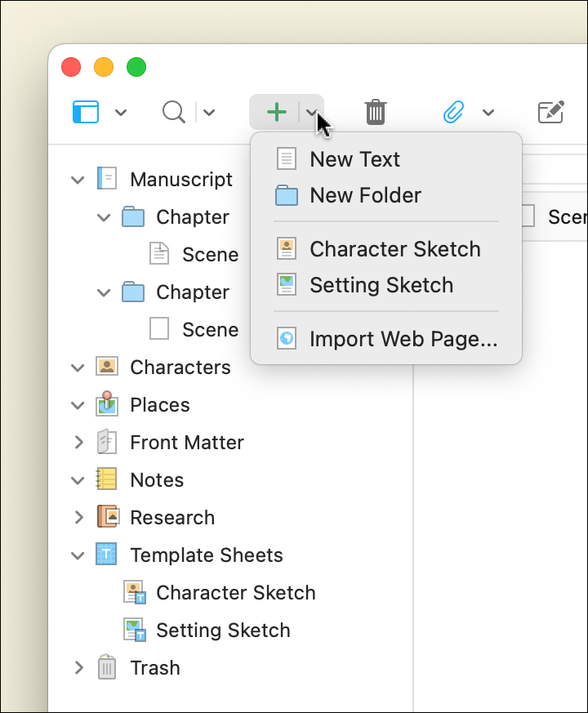This screenshot has height=713, width=588.
Task: Select Character Sketch in the dropdown menu
Action: pyautogui.click(x=394, y=249)
